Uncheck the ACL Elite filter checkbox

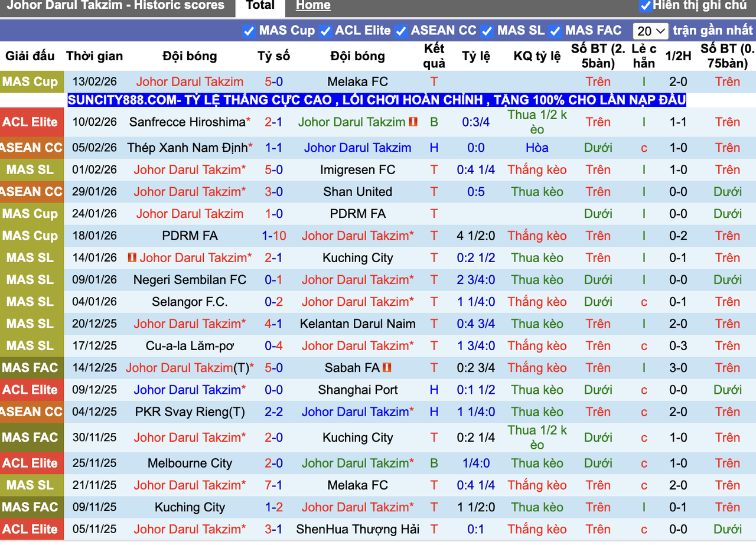[x=325, y=31]
